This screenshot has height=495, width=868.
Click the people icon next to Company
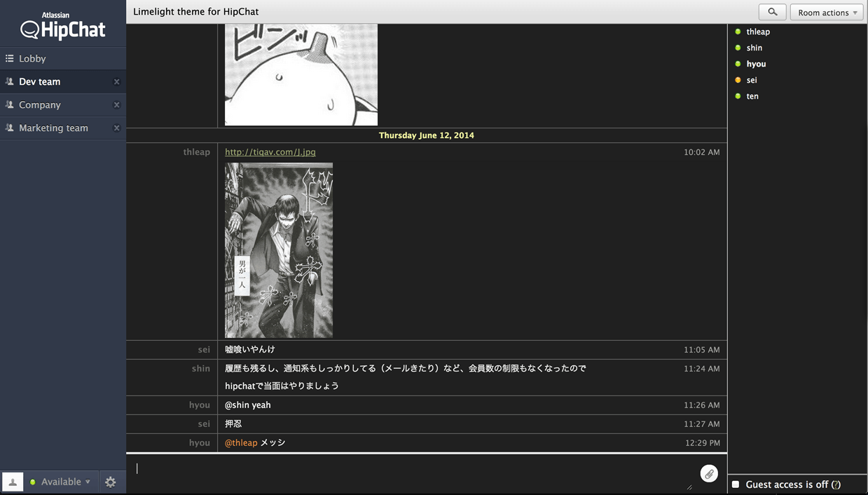point(8,104)
